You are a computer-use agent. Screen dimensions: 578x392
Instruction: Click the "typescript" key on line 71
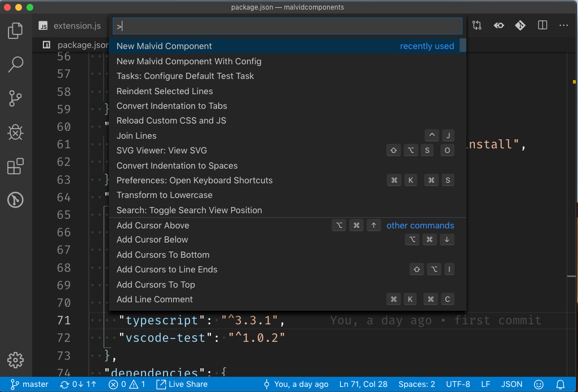(162, 320)
